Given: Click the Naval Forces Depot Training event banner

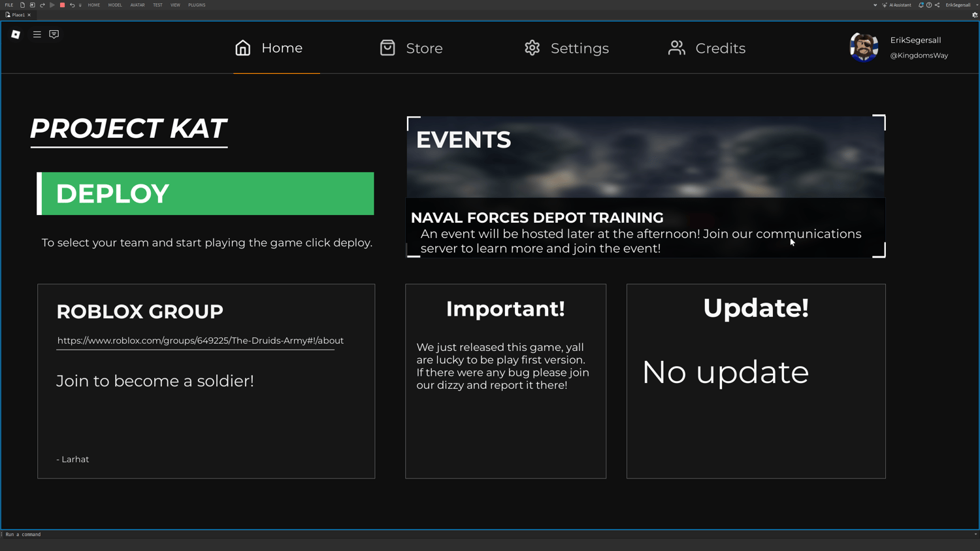Looking at the screenshot, I should (645, 187).
